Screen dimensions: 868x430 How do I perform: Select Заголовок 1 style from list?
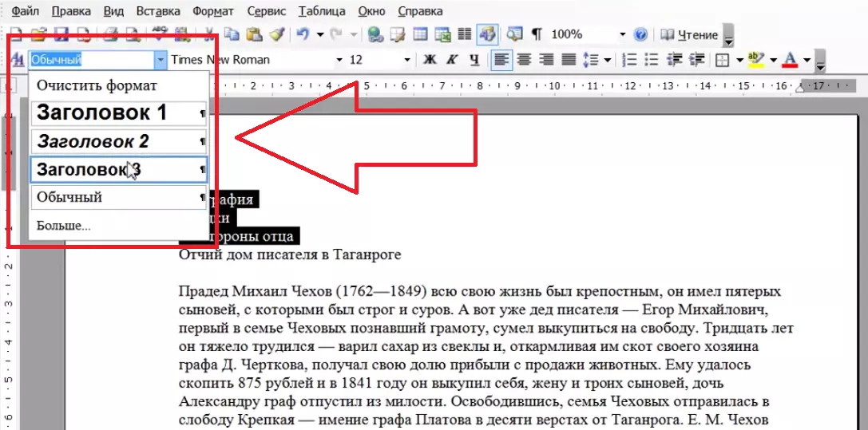point(101,113)
